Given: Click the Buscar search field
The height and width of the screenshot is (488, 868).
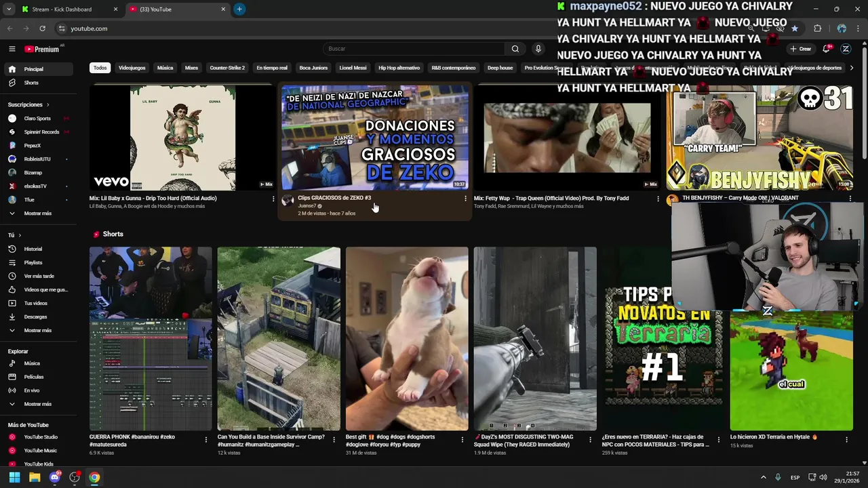Looking at the screenshot, I should click(414, 49).
